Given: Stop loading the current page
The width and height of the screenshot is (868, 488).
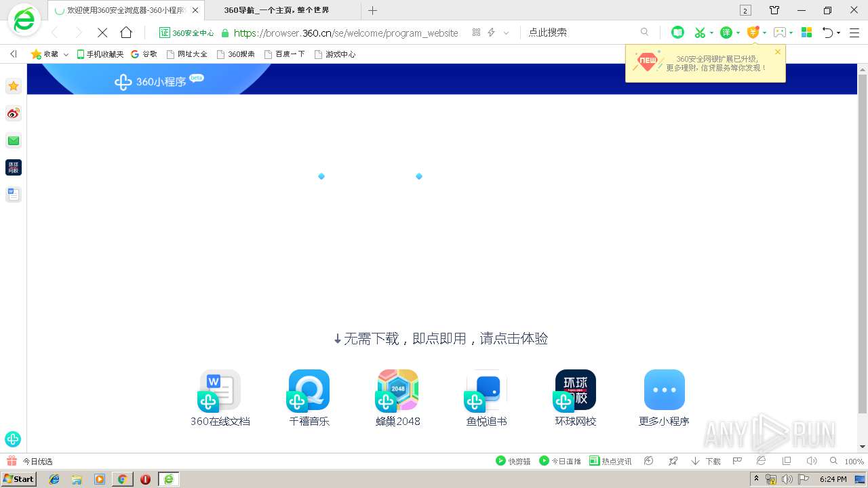Looking at the screenshot, I should 102,33.
